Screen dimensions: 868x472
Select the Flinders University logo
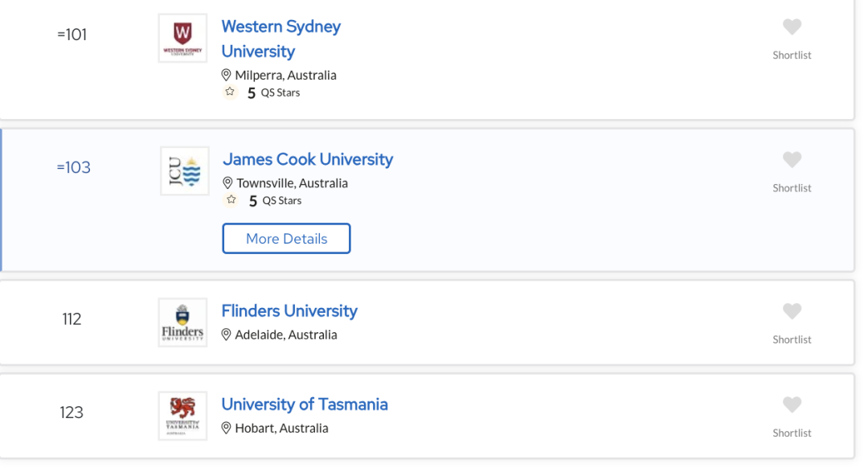182,322
